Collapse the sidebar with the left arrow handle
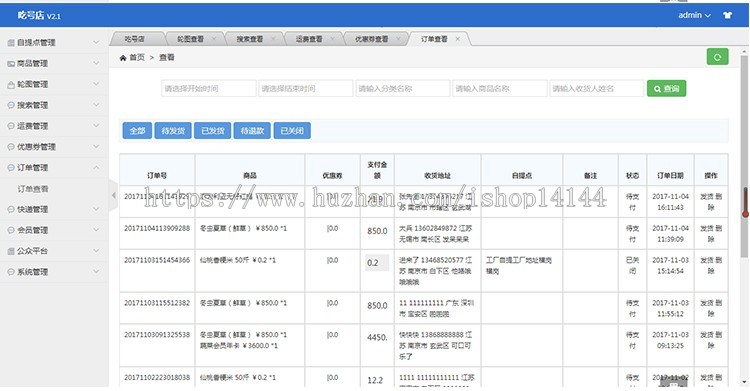750x391 pixels. click(113, 195)
